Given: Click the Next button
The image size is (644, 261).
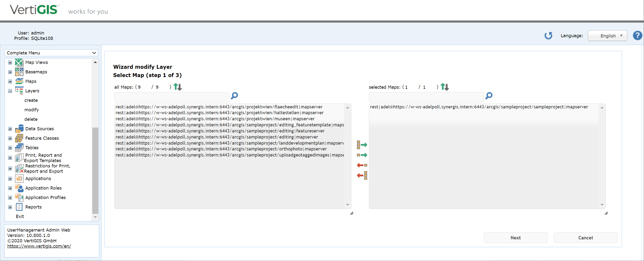Looking at the screenshot, I should (x=515, y=238).
